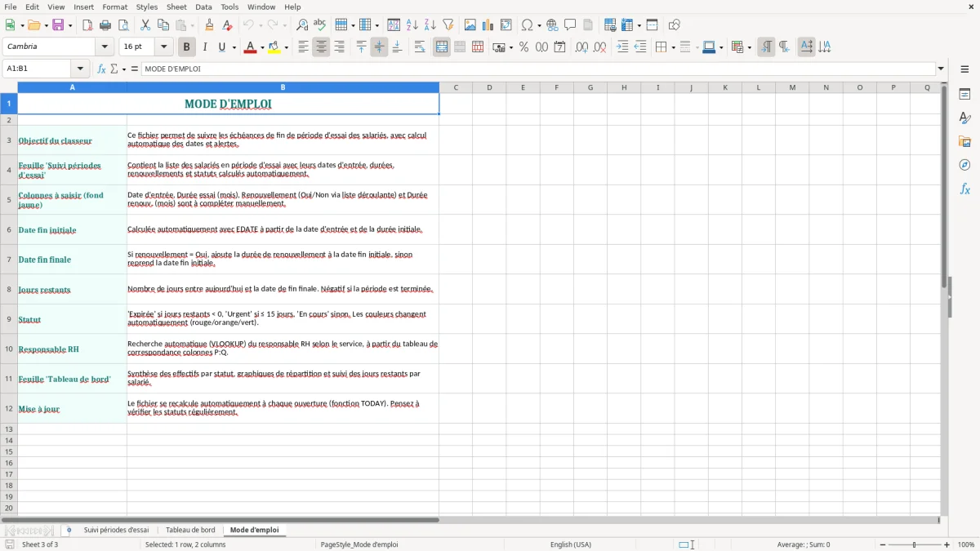
Task: Toggle Align Right
Action: pyautogui.click(x=339, y=47)
